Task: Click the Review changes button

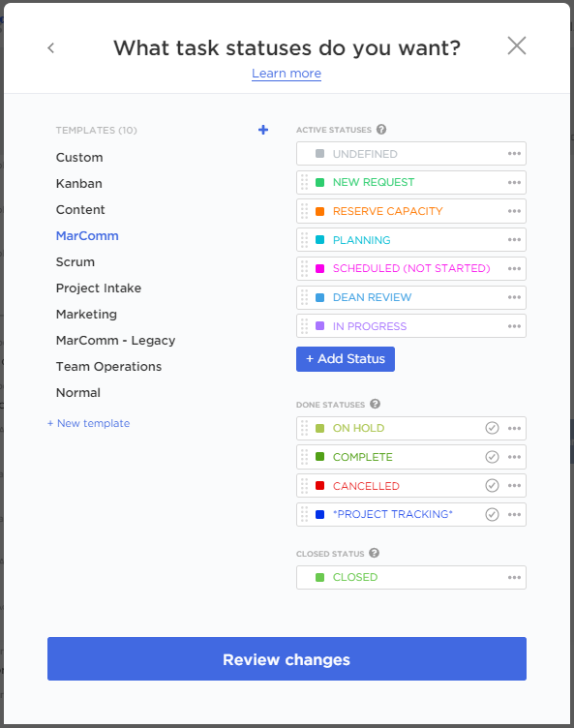Action: pyautogui.click(x=287, y=659)
